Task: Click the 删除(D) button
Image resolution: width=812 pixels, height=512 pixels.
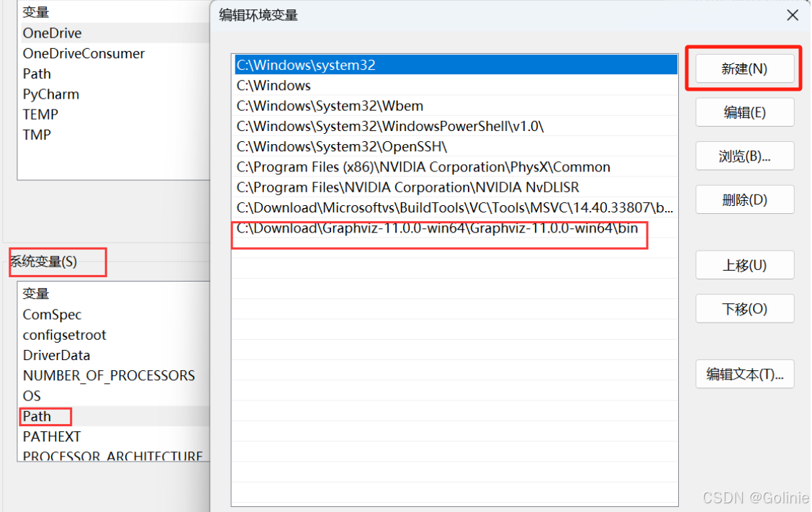Action: [x=744, y=199]
